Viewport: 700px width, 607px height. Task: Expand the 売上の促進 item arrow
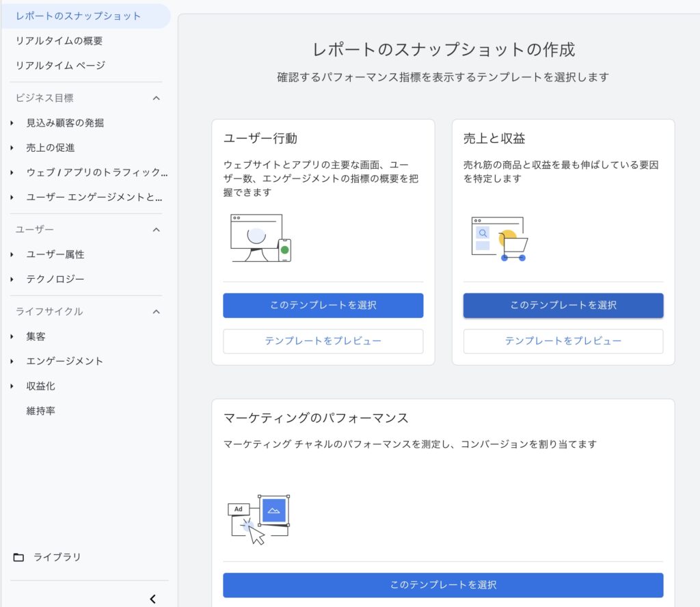tap(12, 148)
